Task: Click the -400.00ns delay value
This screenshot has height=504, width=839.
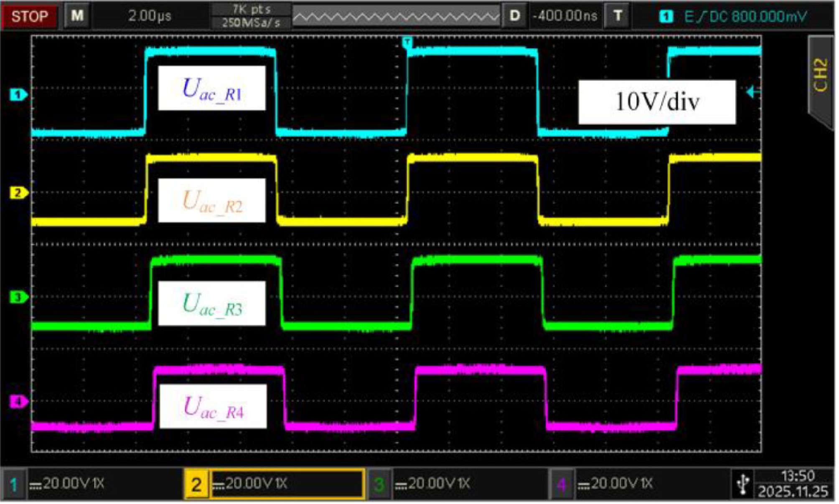Action: [x=565, y=16]
